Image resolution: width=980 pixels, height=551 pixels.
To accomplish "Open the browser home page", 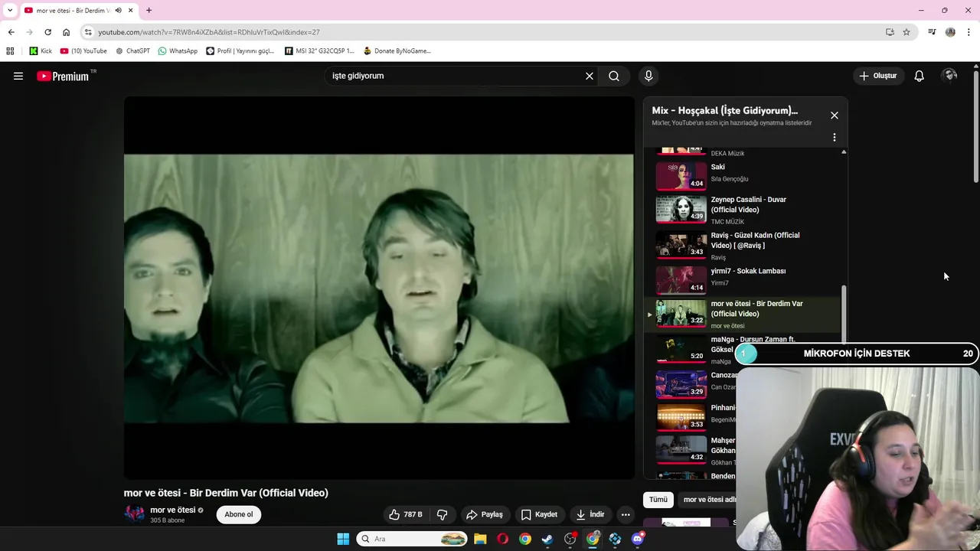I will pyautogui.click(x=66, y=32).
